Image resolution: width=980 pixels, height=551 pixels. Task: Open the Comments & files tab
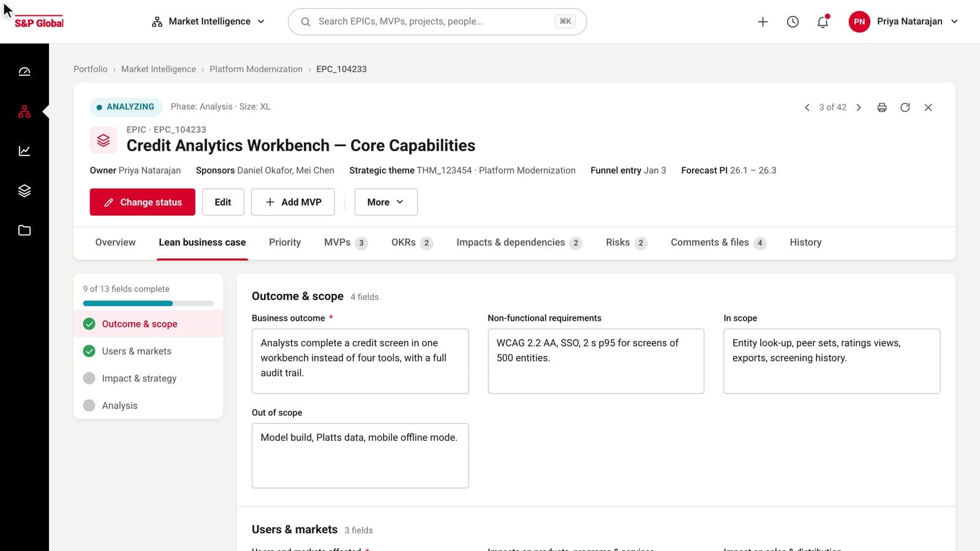tap(718, 242)
